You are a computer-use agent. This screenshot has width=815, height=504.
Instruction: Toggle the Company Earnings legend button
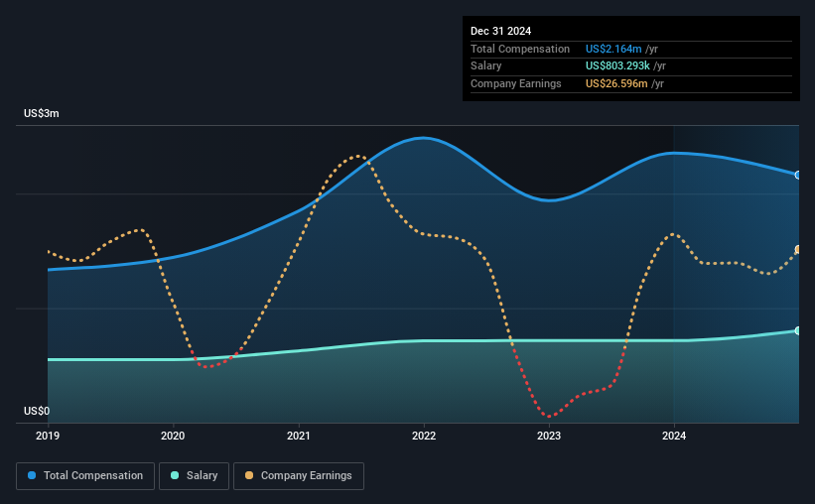click(x=299, y=476)
